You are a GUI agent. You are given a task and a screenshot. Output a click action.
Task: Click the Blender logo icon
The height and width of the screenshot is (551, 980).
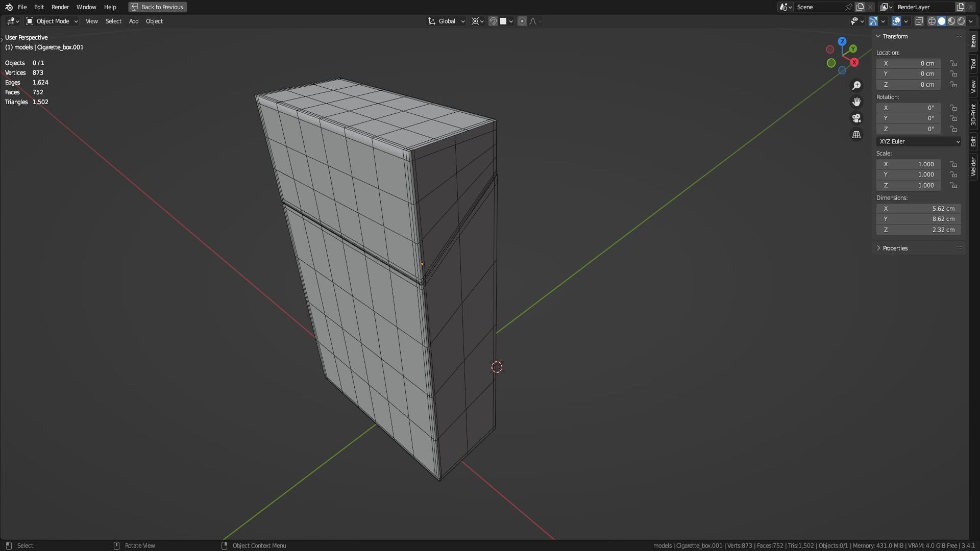(x=9, y=7)
